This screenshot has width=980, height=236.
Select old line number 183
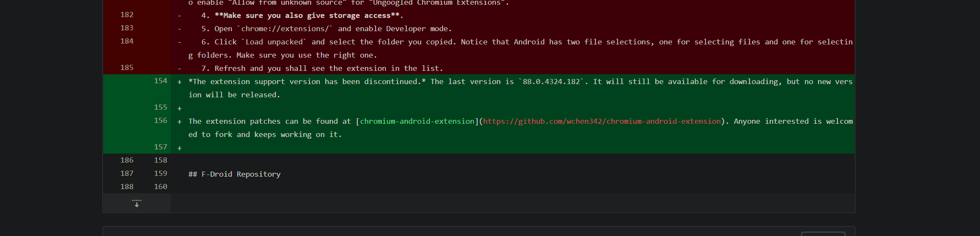(127, 28)
